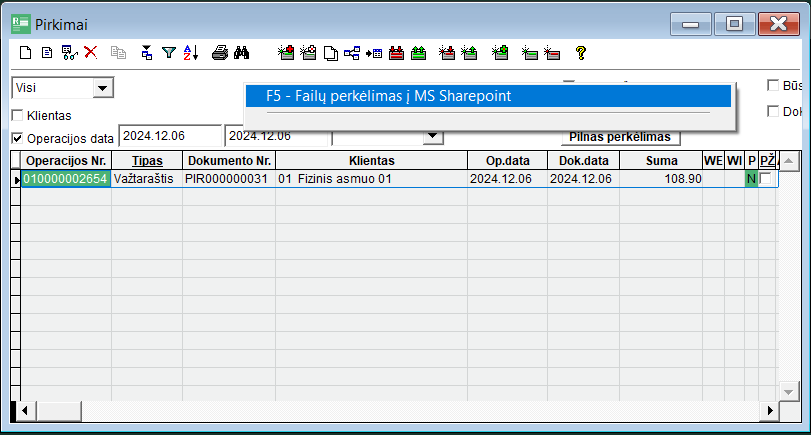
Task: Click the duplicate pages icon
Action: tap(331, 53)
